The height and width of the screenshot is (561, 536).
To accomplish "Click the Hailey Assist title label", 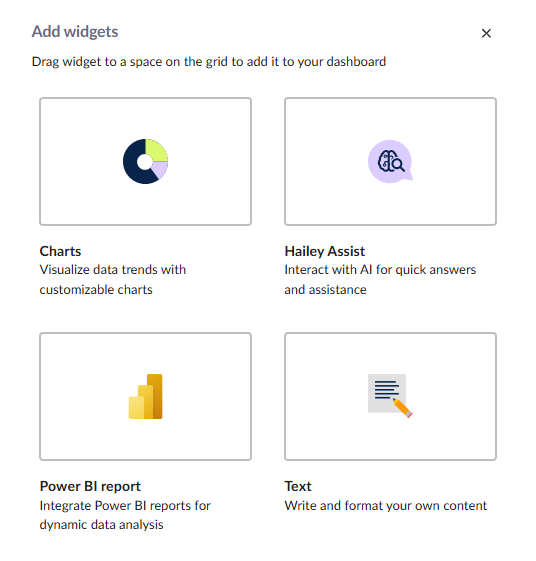I will (x=325, y=251).
